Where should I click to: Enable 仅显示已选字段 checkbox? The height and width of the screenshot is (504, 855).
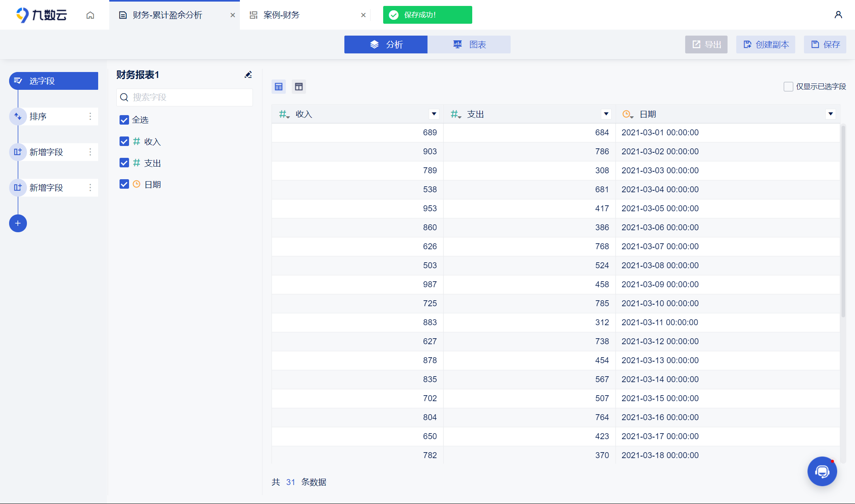(x=788, y=87)
